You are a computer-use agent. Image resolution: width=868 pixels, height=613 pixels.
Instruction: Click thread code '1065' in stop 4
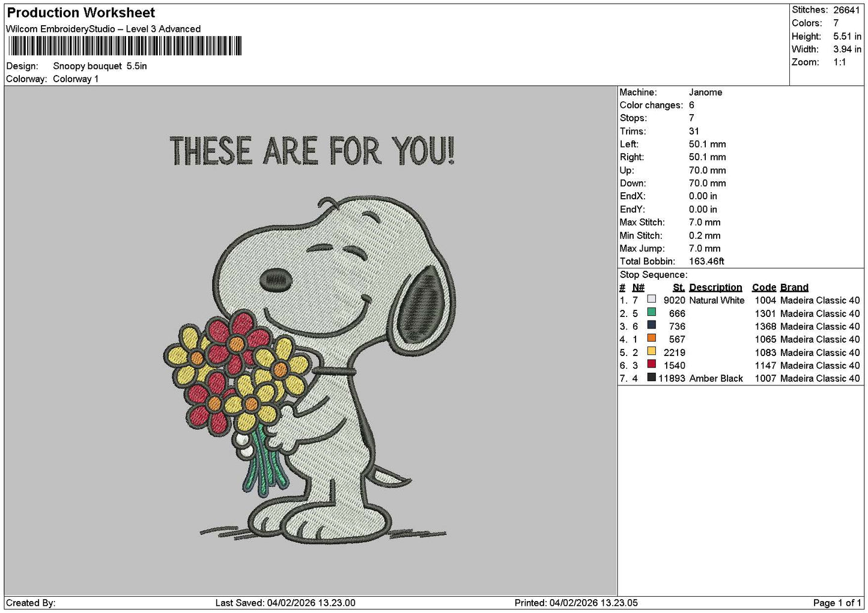[765, 339]
